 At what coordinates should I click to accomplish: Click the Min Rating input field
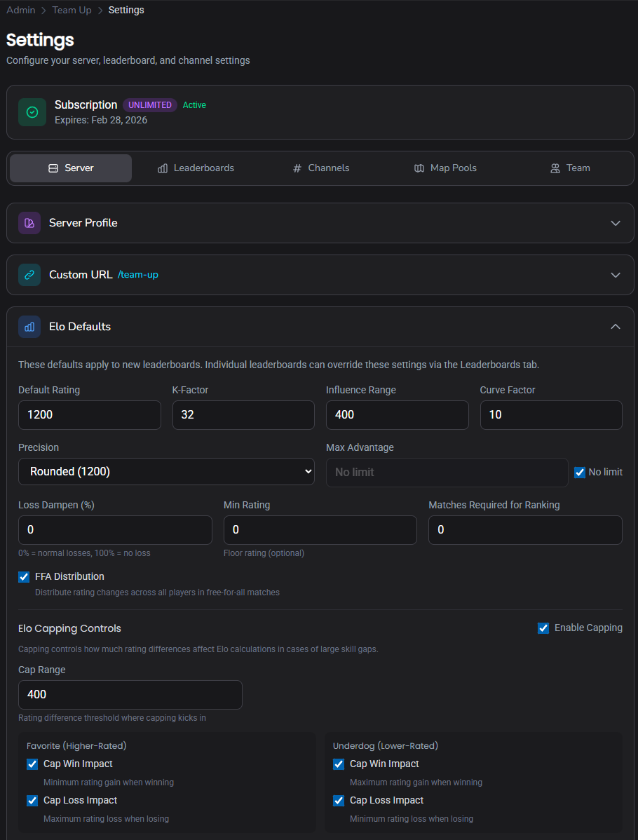click(x=320, y=530)
